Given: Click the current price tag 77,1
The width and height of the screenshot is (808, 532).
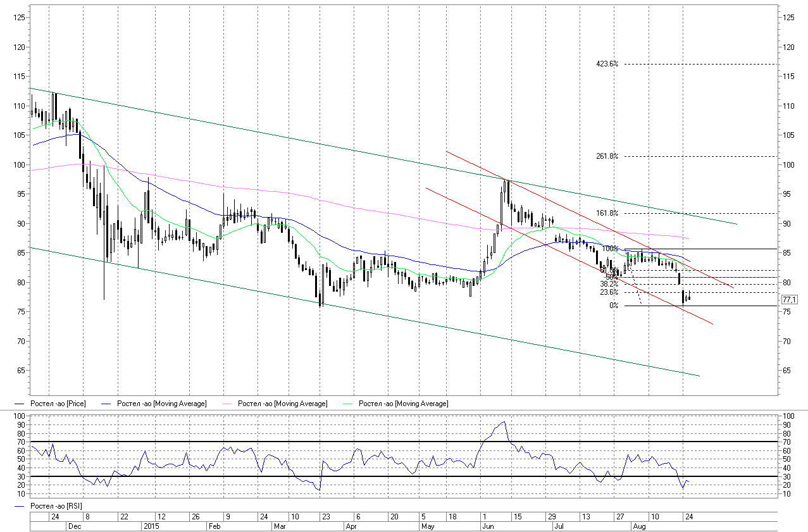Looking at the screenshot, I should pos(788,299).
